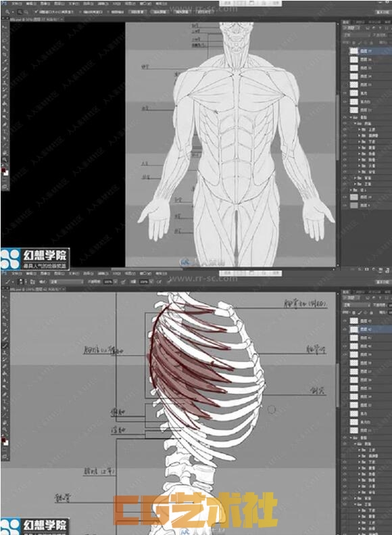Open the 图层 (Layer) menu in ribcage window
Screen dimensions: 392x535
pos(59,273)
